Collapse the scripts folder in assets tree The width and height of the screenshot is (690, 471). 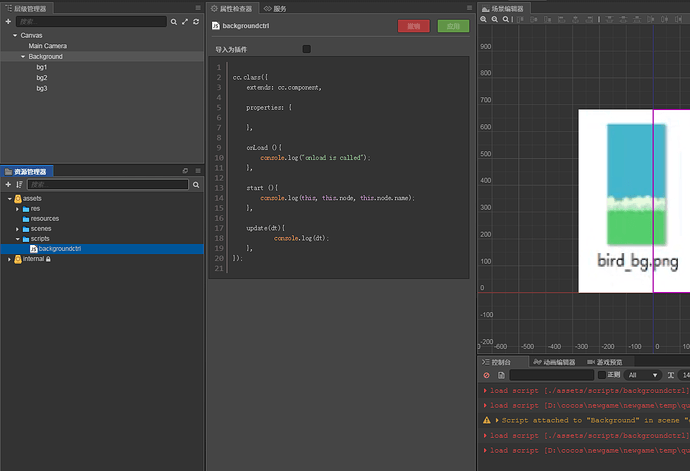pos(17,239)
